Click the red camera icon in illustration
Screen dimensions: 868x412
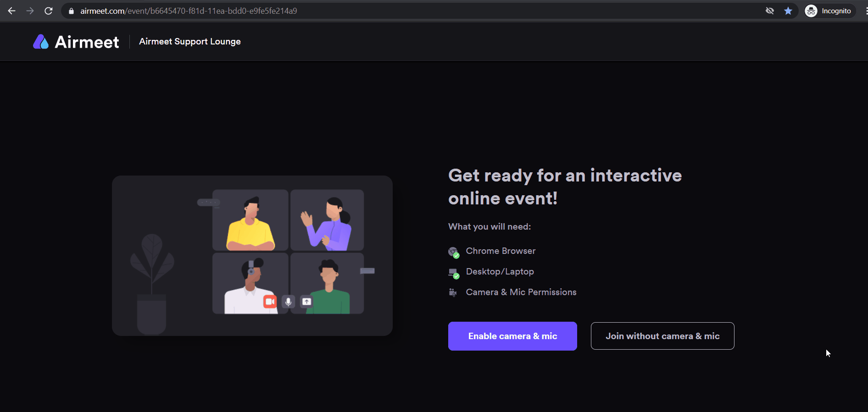[270, 302]
